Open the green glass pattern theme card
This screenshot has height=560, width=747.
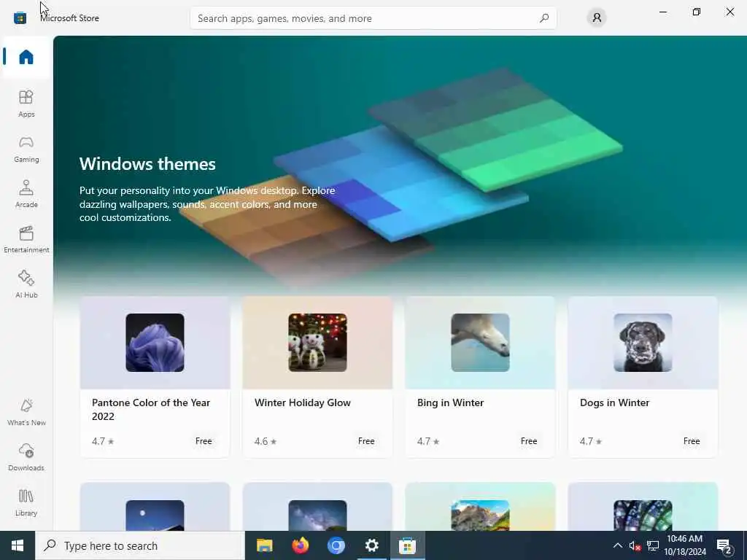(643, 506)
